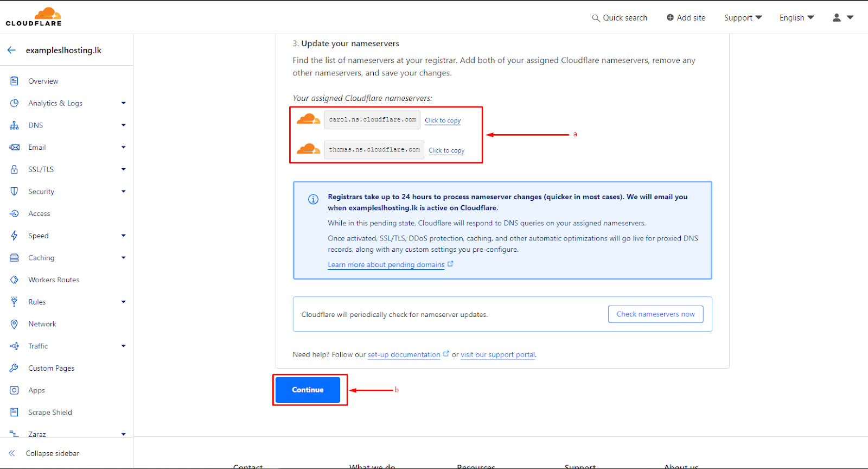The width and height of the screenshot is (868, 469).
Task: Expand the Traffic submenu arrow
Action: click(x=124, y=346)
